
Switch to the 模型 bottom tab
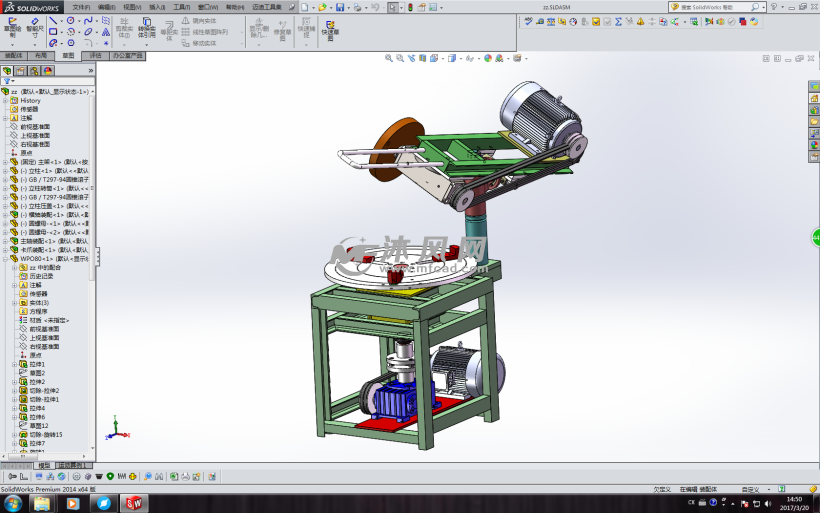coord(44,465)
